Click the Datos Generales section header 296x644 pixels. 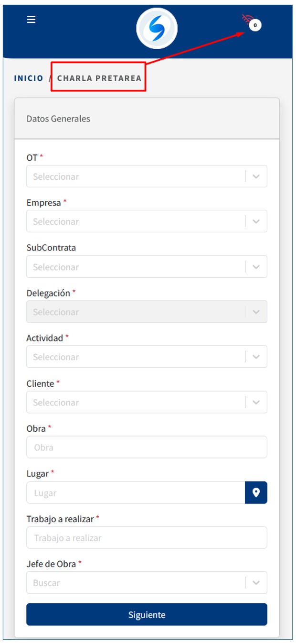point(58,119)
